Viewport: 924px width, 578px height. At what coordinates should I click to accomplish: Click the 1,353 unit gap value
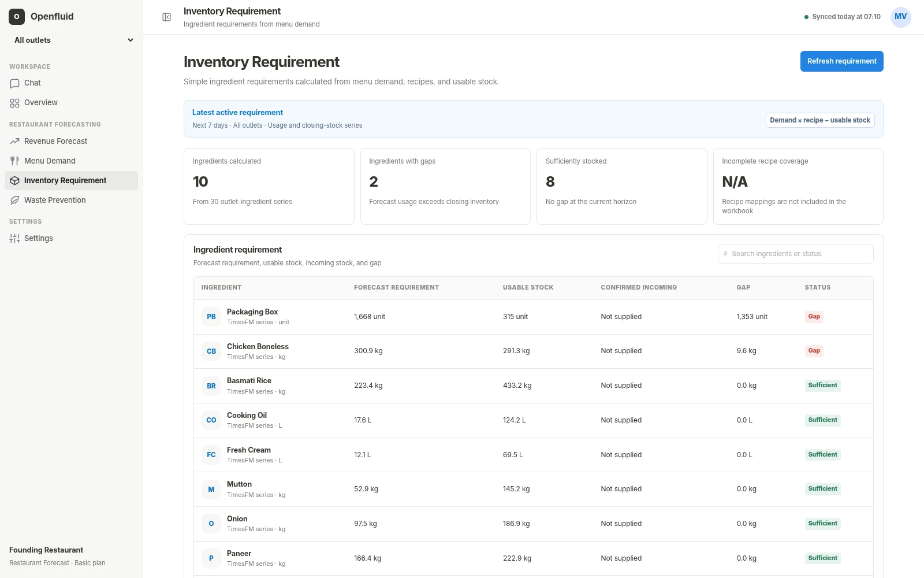[x=752, y=317]
